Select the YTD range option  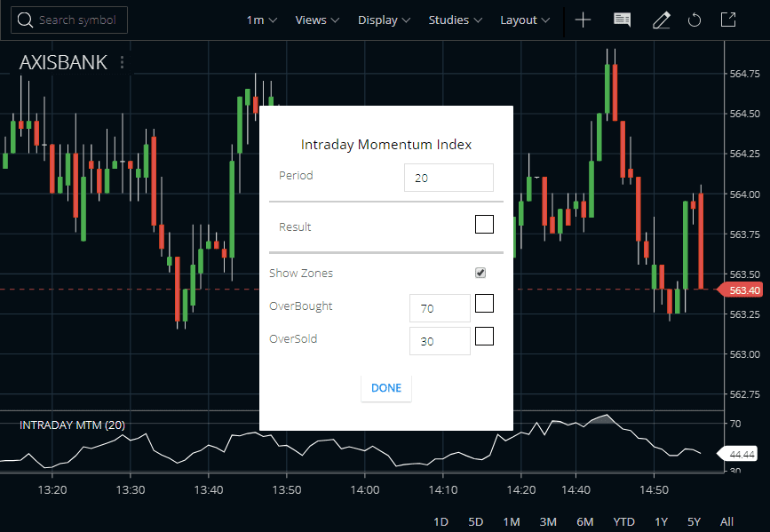[x=623, y=521]
